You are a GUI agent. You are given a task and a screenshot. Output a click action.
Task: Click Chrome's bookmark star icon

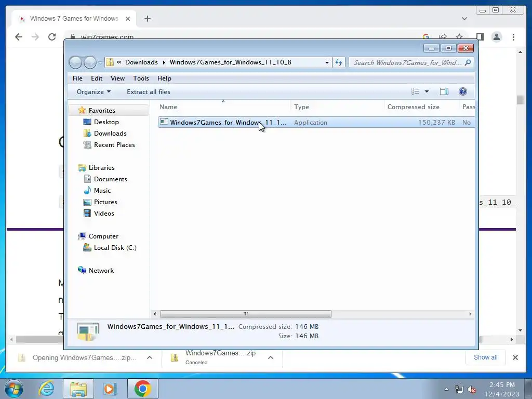[459, 37]
